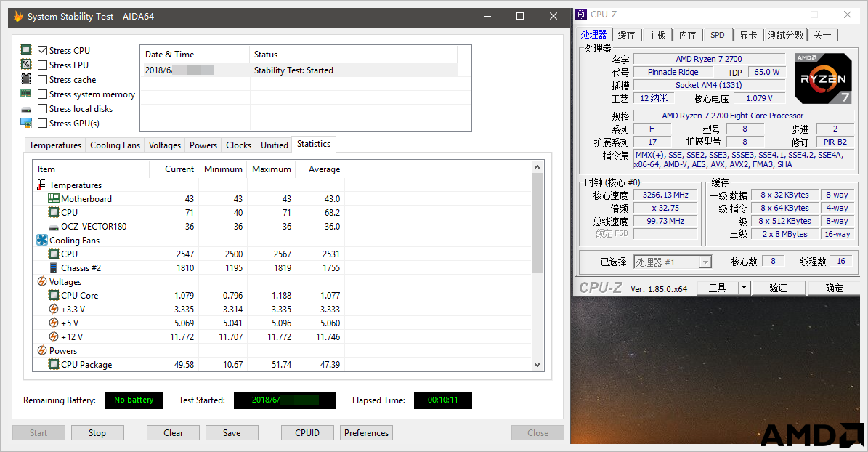This screenshot has height=452, width=868.
Task: Click the bolt icon for +5 V
Action: 54,323
